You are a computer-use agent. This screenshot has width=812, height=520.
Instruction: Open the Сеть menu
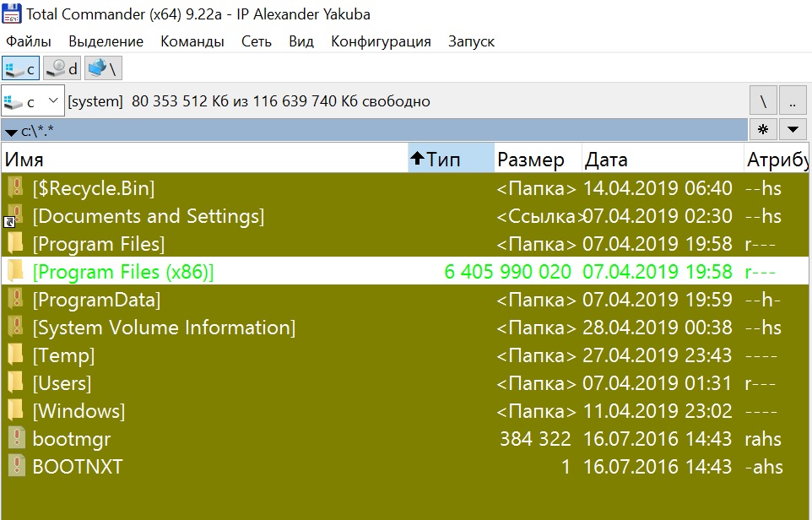(x=257, y=41)
